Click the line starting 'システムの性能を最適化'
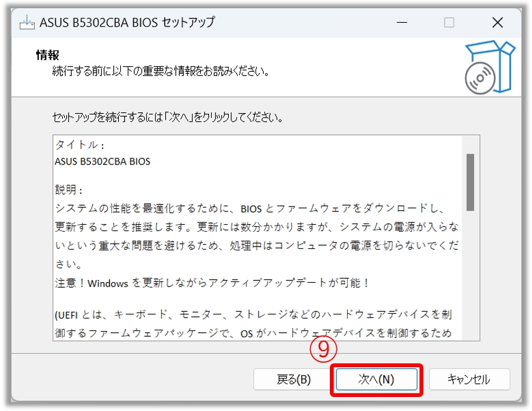532x411 pixels. click(250, 208)
